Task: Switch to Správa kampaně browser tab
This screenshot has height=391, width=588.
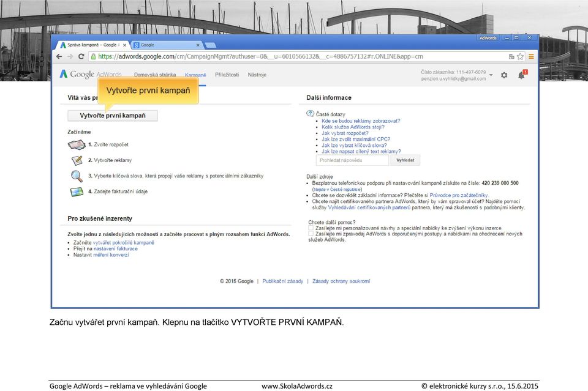Action: (92, 45)
